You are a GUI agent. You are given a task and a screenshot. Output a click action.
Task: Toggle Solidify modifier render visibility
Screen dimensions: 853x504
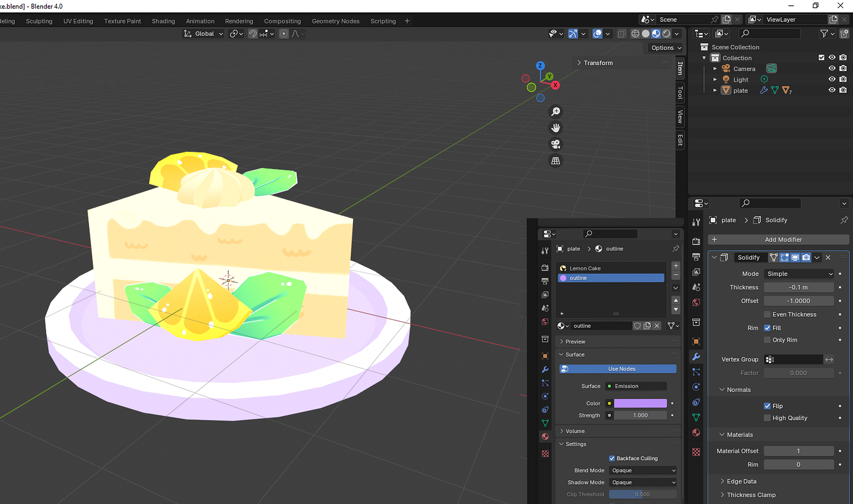pos(806,258)
